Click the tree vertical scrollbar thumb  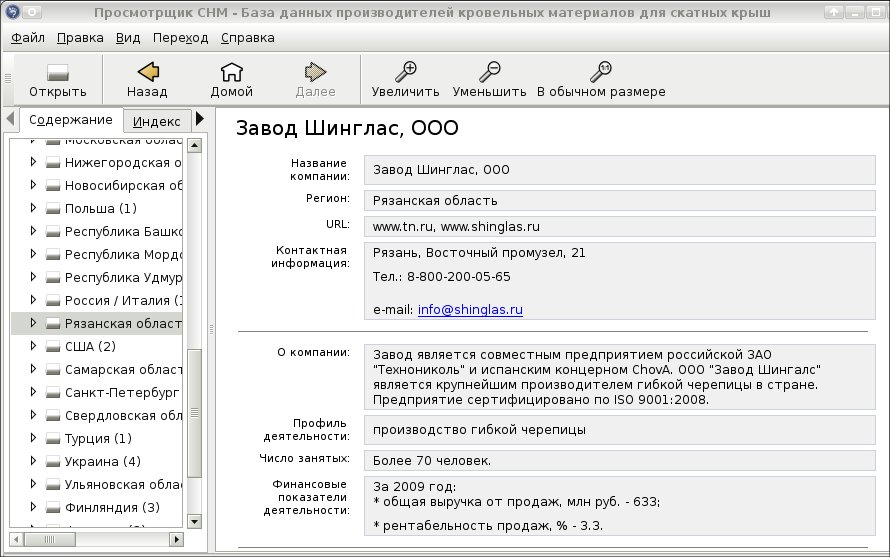195,413
